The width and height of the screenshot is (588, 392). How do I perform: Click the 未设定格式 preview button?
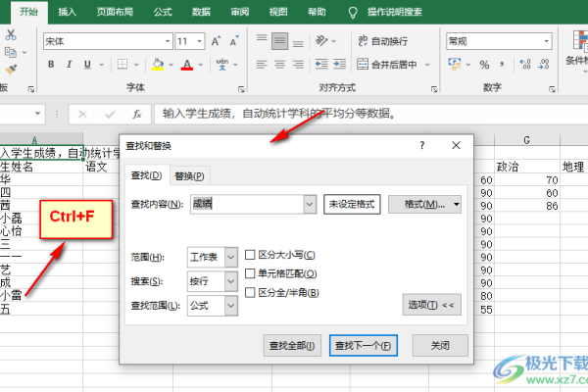click(x=352, y=205)
